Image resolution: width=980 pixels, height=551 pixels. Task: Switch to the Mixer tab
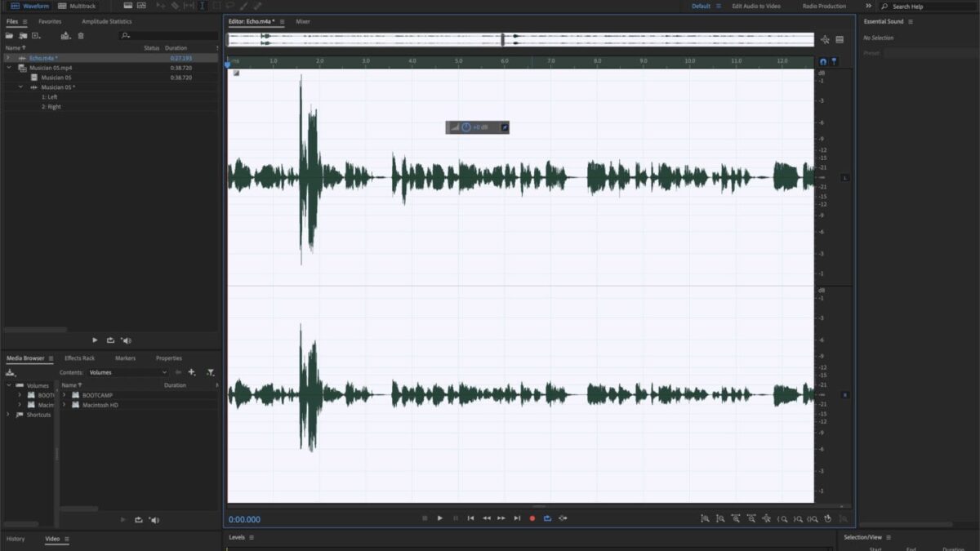303,21
